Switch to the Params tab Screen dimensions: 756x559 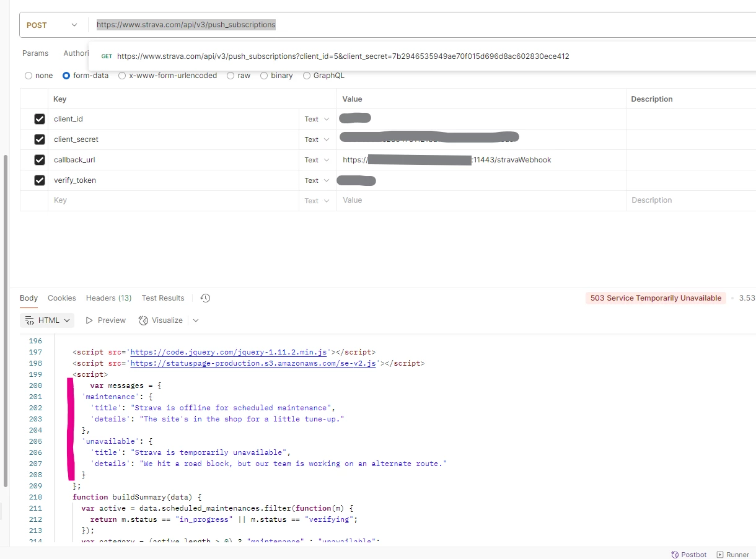click(x=35, y=53)
